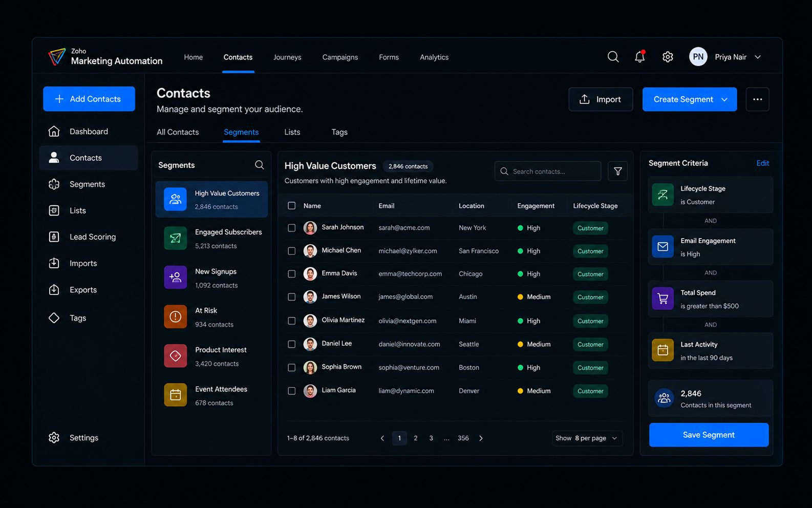Open Dashboard in sidebar

[x=89, y=132]
